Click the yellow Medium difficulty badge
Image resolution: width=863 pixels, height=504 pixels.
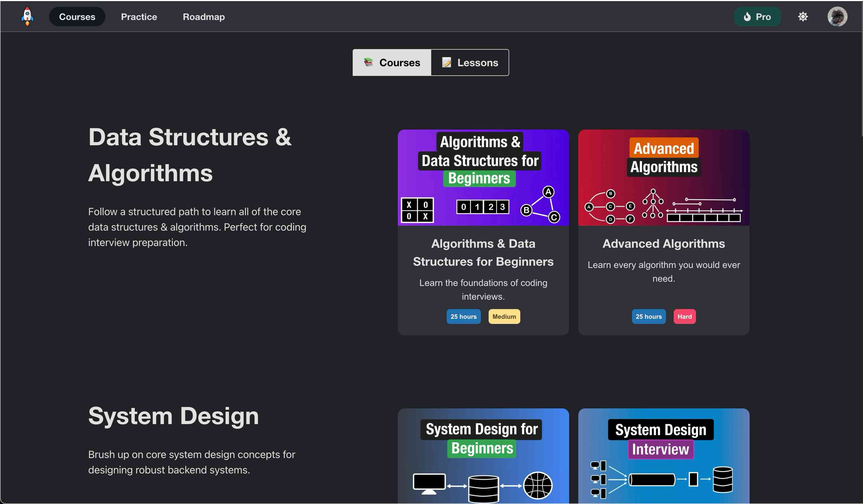tap(504, 316)
